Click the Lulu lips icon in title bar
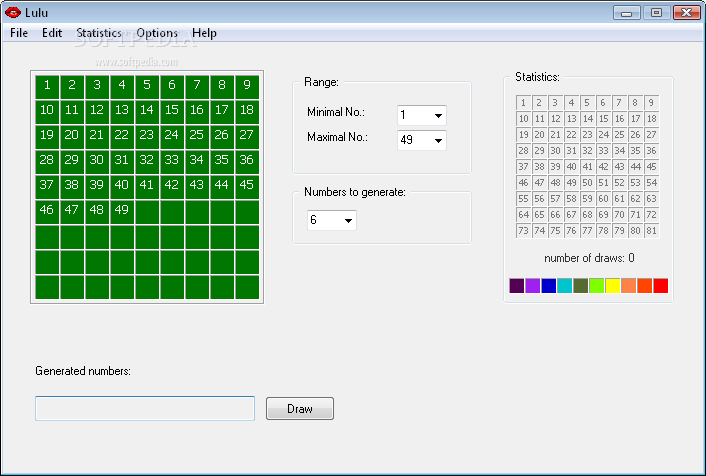Image resolution: width=706 pixels, height=476 pixels. [x=13, y=13]
